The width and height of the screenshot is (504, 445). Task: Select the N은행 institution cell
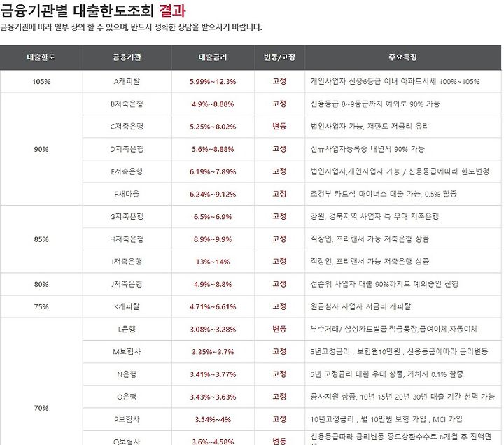pos(127,374)
